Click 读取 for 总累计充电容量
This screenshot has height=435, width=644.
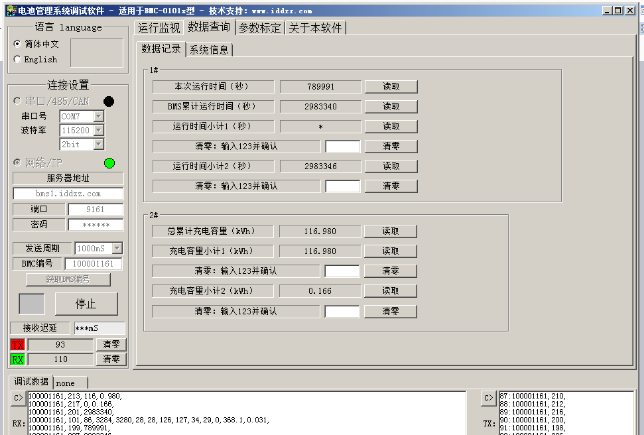tap(390, 231)
